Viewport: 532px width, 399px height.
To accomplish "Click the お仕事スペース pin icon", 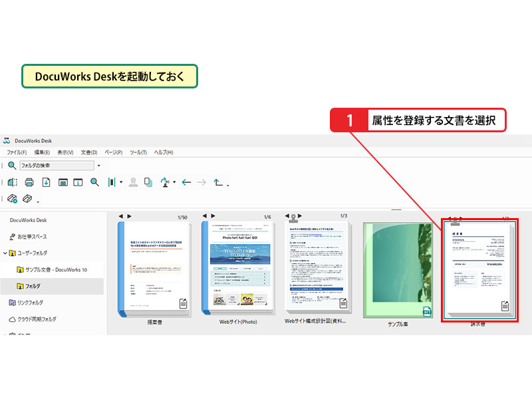I will (x=12, y=237).
